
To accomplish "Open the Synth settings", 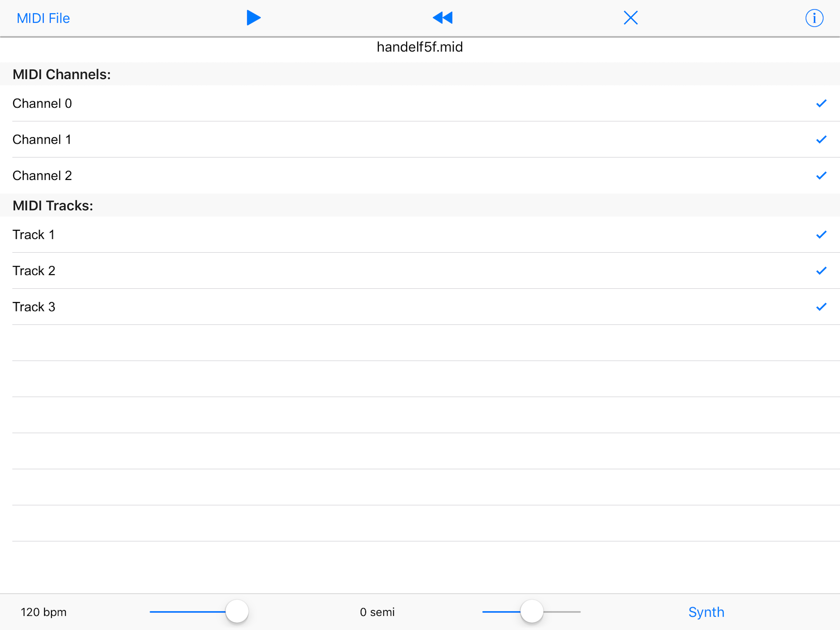I will (706, 612).
